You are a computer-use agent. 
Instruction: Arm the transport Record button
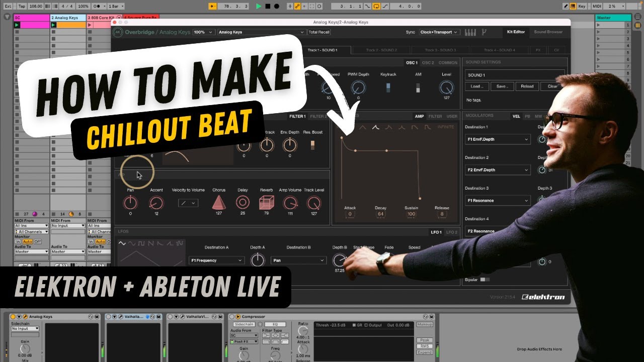pos(276,6)
